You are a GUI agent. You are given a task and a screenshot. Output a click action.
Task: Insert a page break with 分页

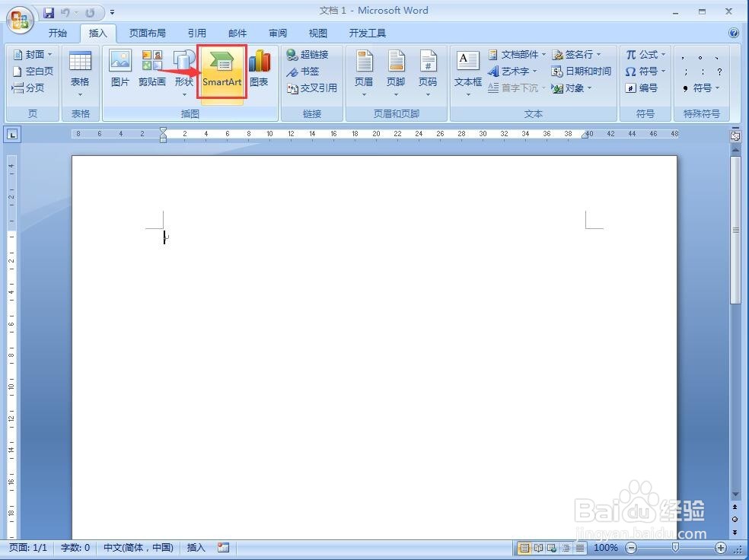(28, 87)
